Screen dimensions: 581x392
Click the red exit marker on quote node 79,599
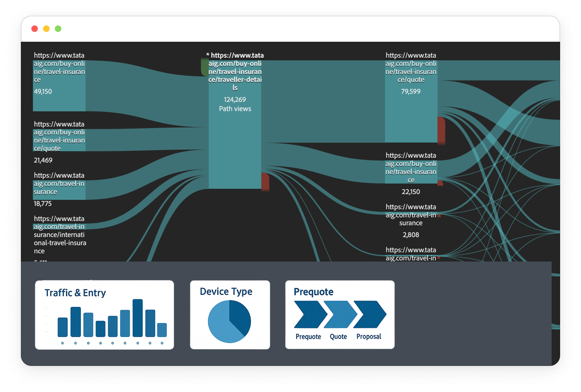pyautogui.click(x=441, y=130)
